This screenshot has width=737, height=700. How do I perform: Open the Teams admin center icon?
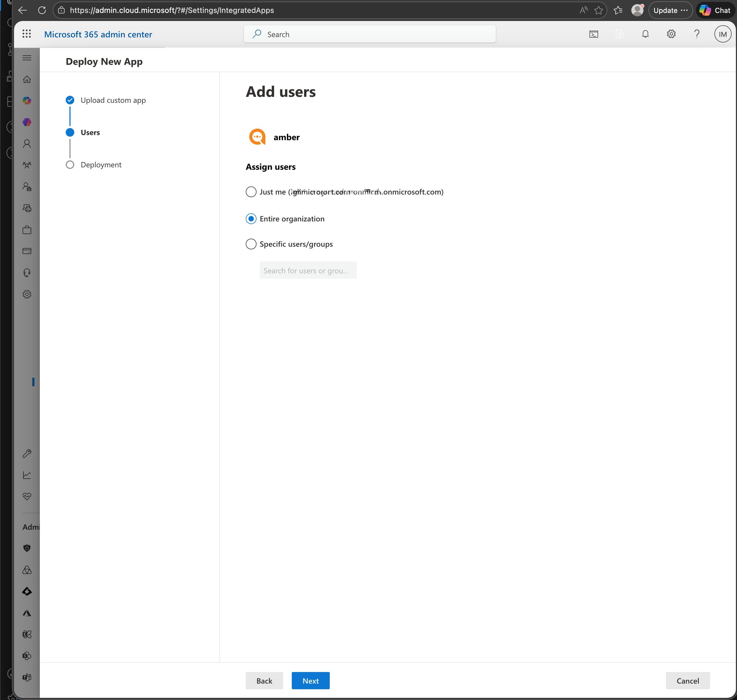[27, 677]
